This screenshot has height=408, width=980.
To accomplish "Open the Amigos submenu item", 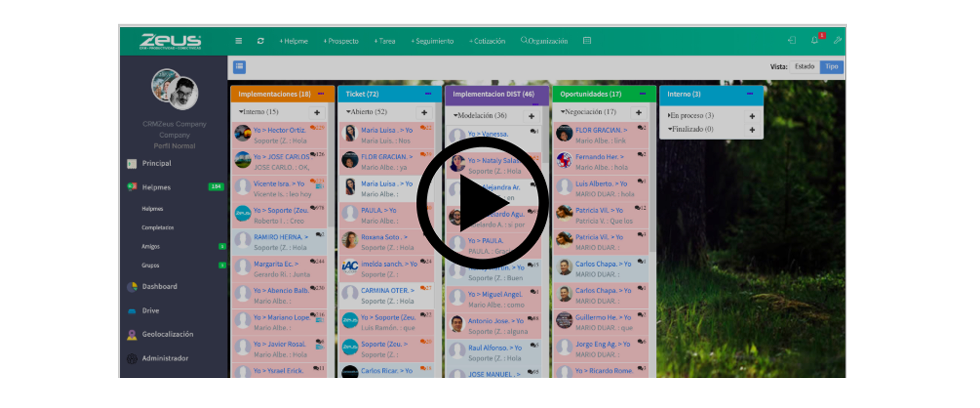I will [x=151, y=246].
